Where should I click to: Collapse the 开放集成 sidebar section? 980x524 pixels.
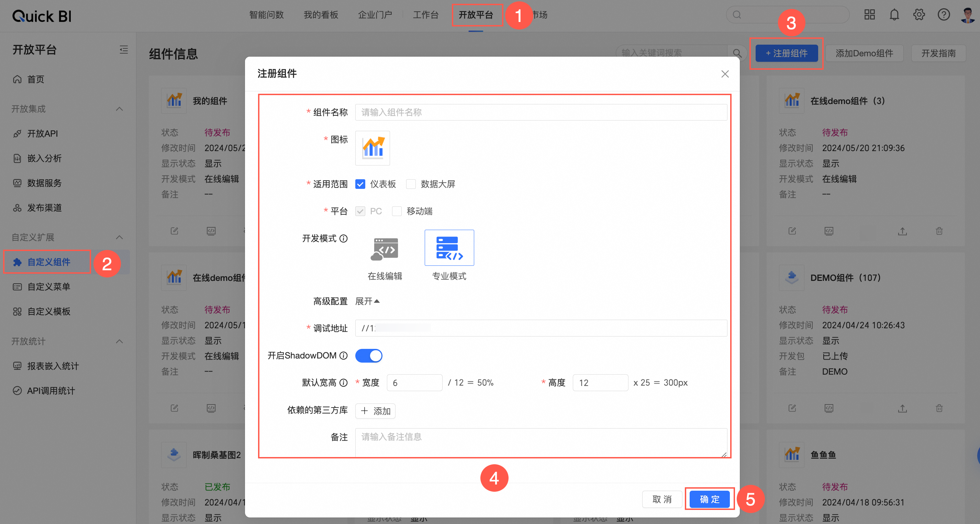tap(120, 109)
